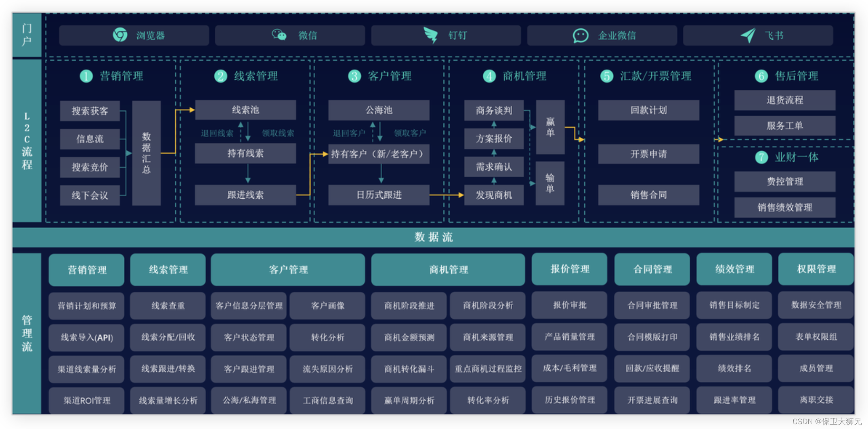Click the 线索池 box
The image size is (868, 429).
point(245,110)
